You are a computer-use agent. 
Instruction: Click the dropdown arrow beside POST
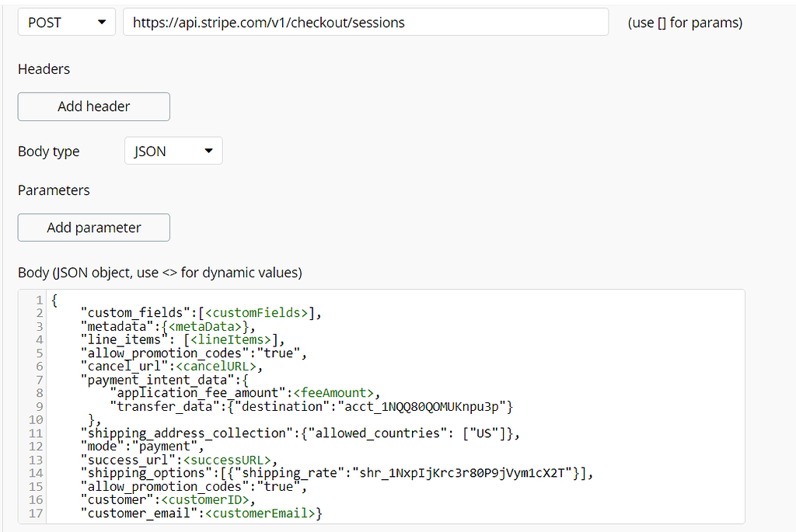pos(101,22)
